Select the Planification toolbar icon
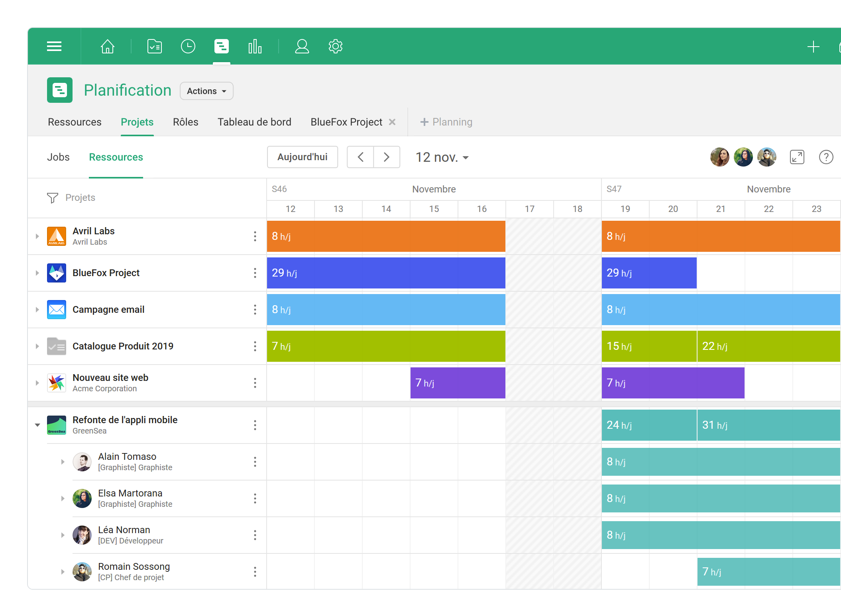Viewport: 841px width, 616px height. 222,46
